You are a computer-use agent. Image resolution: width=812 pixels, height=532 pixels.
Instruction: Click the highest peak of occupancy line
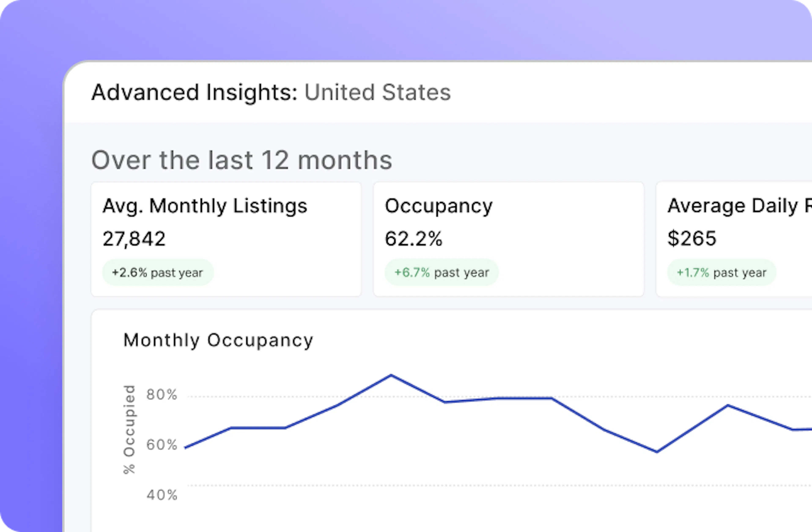coord(391,375)
